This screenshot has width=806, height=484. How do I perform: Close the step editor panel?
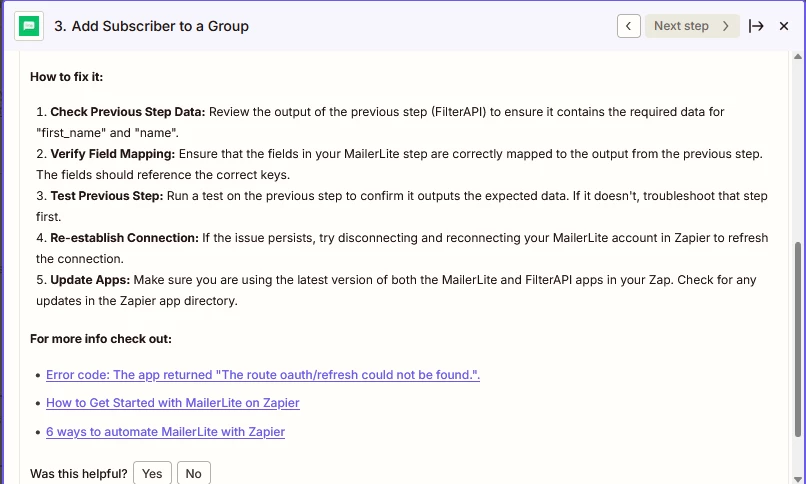click(784, 26)
